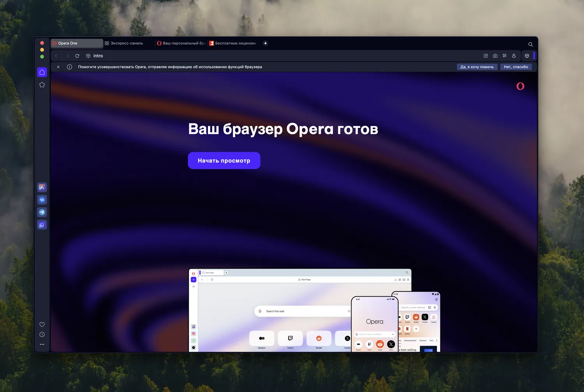
Task: Click Да, я хочу помочь button
Action: (477, 67)
